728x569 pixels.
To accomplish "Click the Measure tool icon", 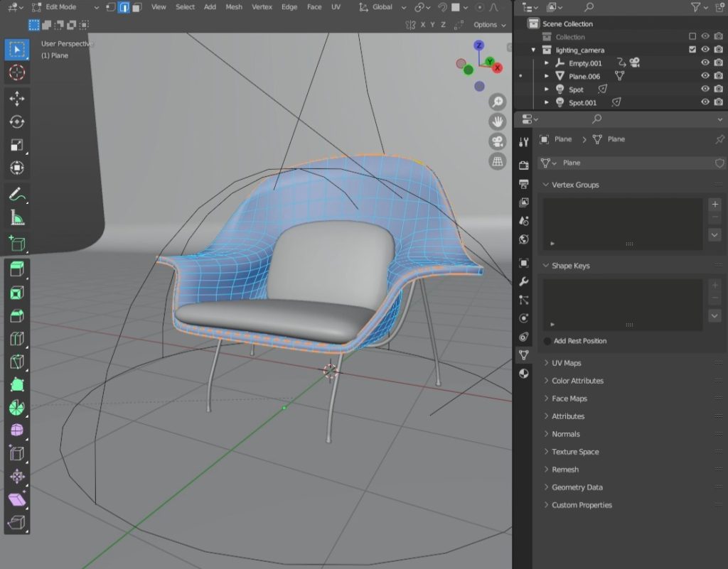I will [17, 218].
